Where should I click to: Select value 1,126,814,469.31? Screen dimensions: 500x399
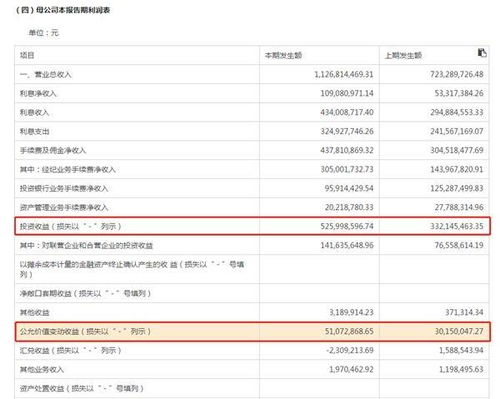pyautogui.click(x=344, y=74)
